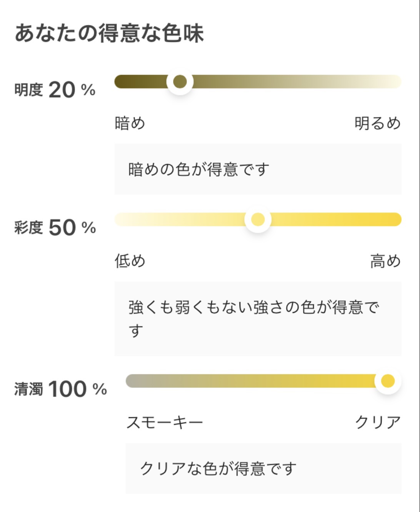Viewport: 420px width, 512px height.
Task: Click the 明度 brightness slider handle
Action: (180, 81)
